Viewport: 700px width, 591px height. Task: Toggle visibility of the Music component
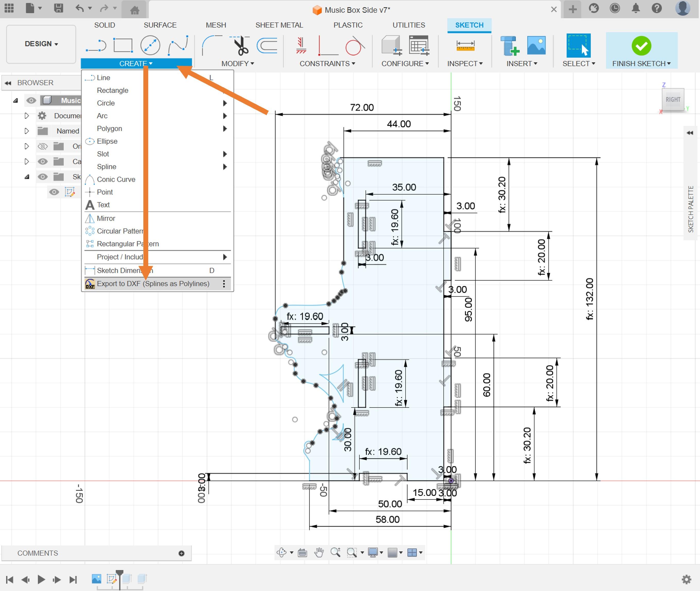click(x=31, y=100)
